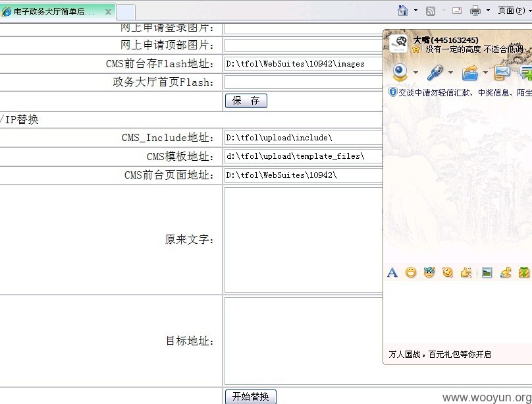The image size is (532, 404).
Task: Click the pointing hand icon in chat toolbar
Action: tap(466, 272)
